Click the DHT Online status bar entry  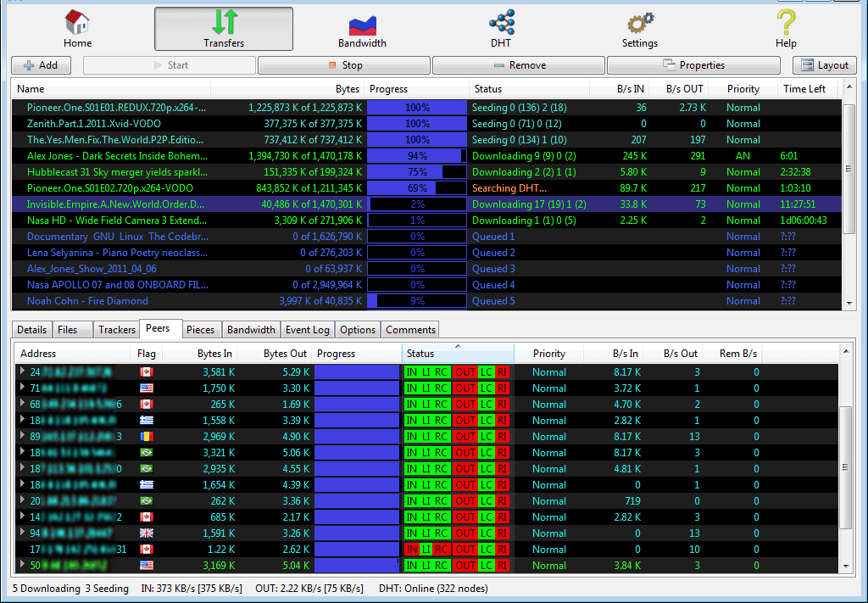(433, 588)
